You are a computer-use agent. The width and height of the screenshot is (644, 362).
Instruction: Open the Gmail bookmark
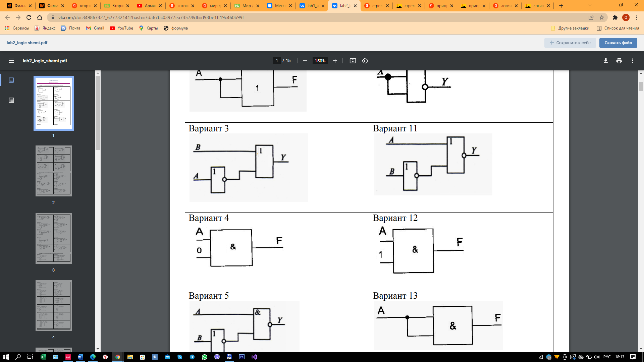(x=95, y=28)
